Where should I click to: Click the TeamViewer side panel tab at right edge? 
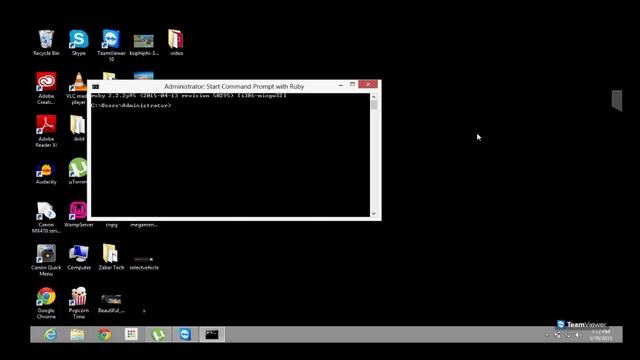[x=617, y=100]
